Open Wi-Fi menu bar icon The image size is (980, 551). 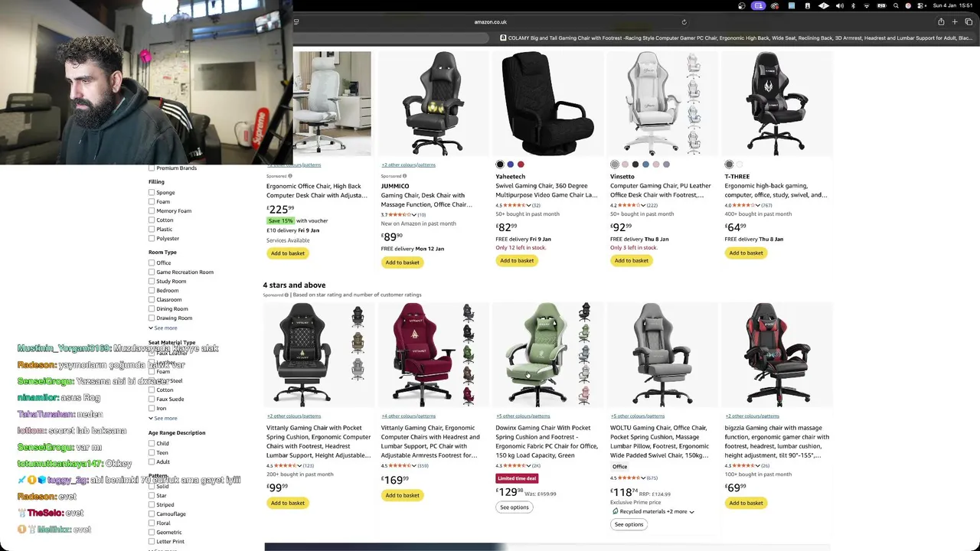pos(867,5)
